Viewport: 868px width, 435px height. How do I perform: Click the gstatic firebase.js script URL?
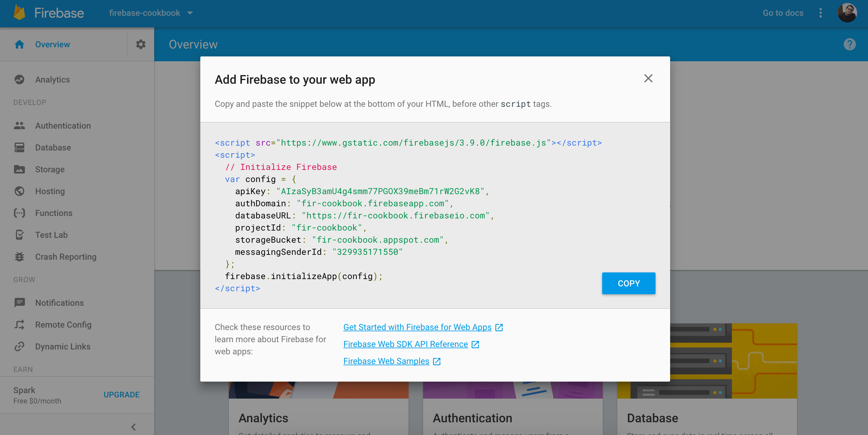[x=413, y=143]
